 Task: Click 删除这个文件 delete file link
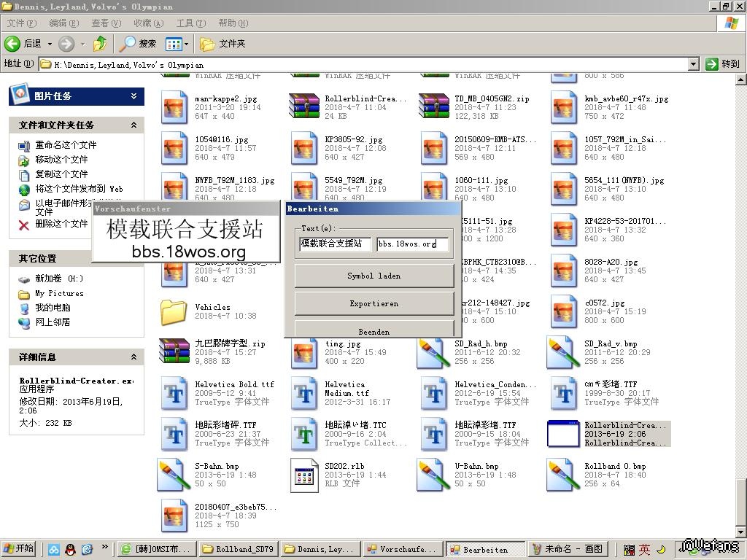tap(61, 224)
